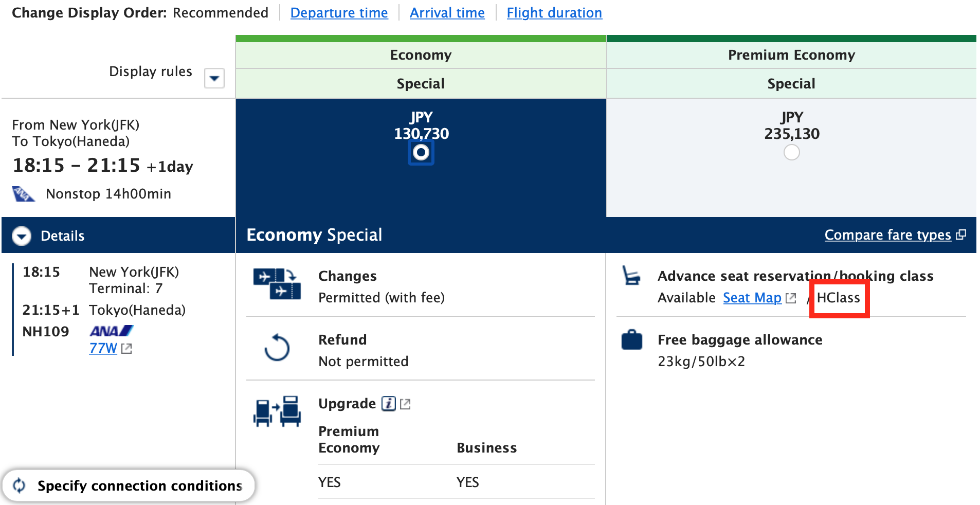Click the Refund circular arrow icon
Viewport: 980px width, 505px height.
point(277,349)
